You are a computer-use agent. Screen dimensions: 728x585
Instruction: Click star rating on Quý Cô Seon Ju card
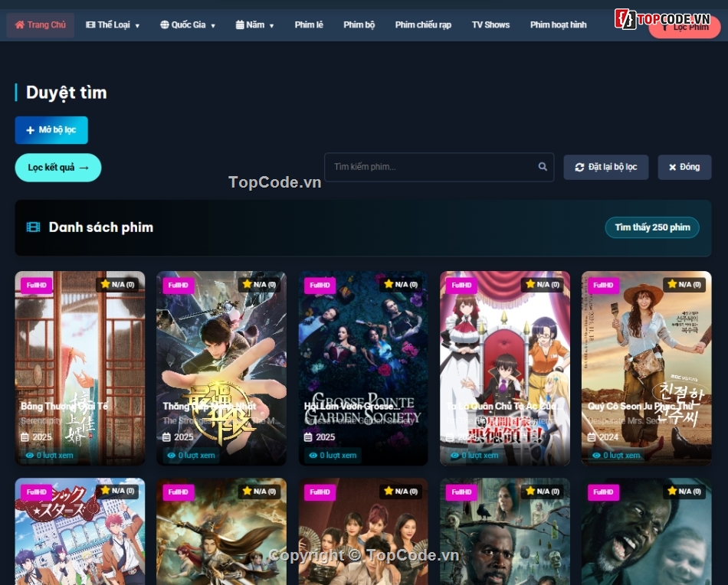click(684, 284)
